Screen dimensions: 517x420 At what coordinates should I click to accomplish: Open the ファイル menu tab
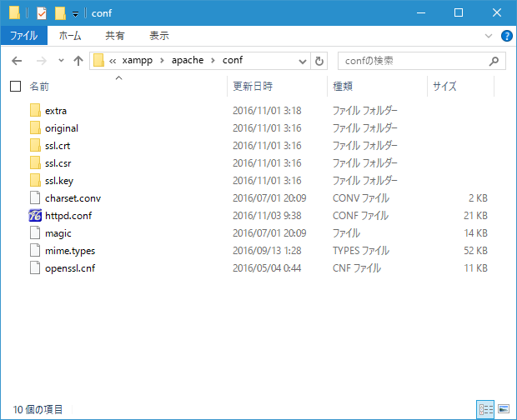point(24,36)
